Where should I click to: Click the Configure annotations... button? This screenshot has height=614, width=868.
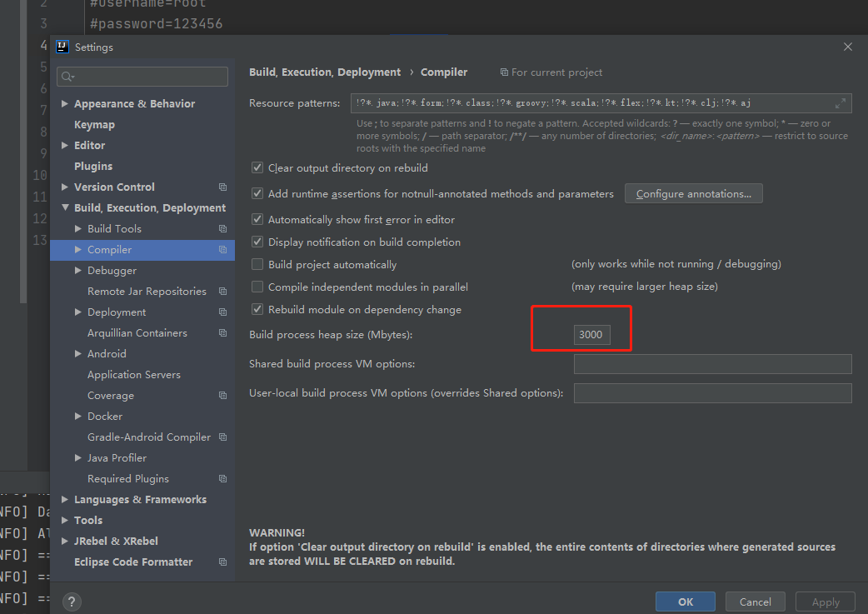pyautogui.click(x=694, y=194)
